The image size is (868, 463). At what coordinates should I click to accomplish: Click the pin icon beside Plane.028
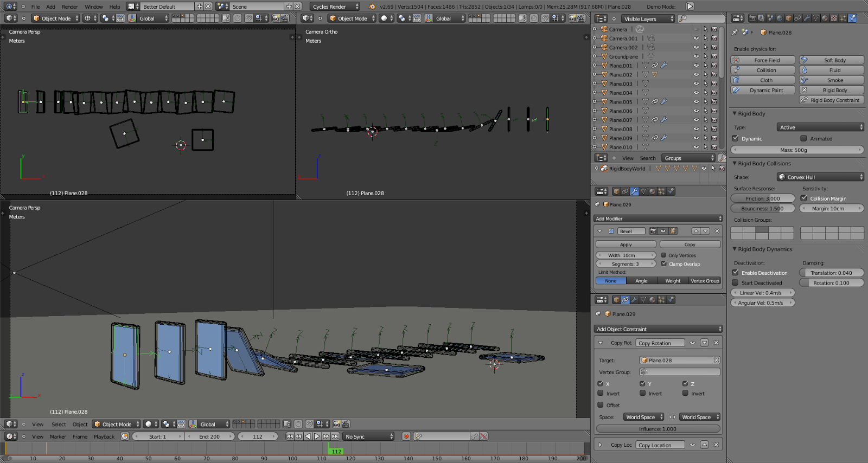(735, 33)
